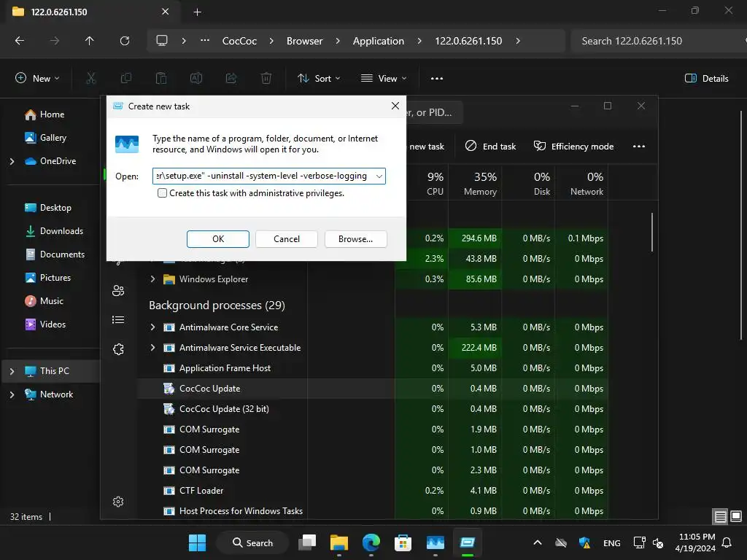The image size is (747, 560).
Task: Go back with Explorer back arrow
Action: click(20, 41)
